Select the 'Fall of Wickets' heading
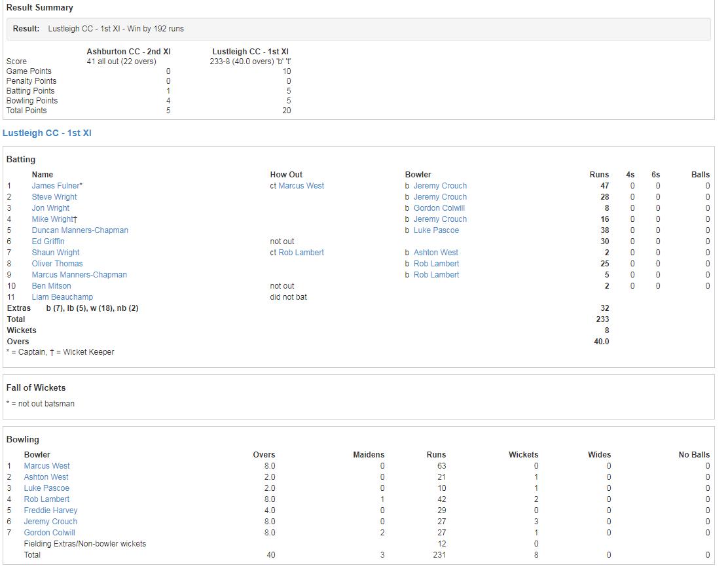 36,387
